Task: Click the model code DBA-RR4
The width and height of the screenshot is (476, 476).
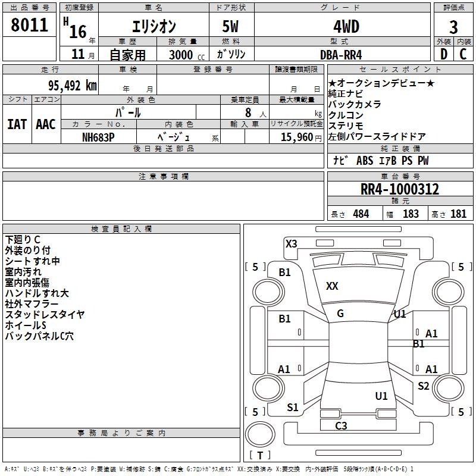Action: coord(341,55)
